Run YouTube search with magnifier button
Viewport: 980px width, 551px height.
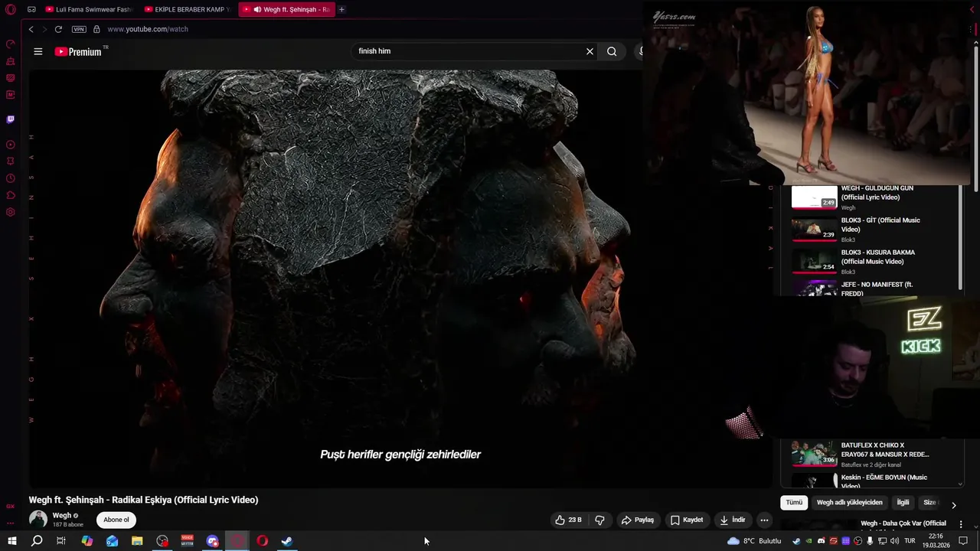coord(612,51)
